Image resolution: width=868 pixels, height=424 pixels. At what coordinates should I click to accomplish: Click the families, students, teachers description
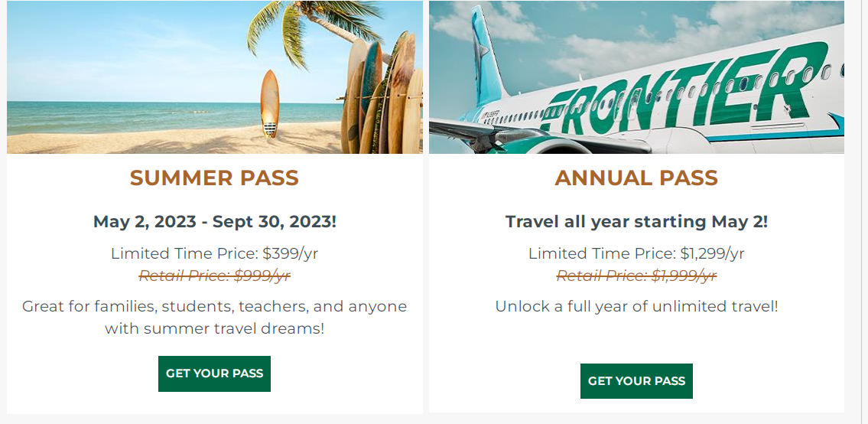(215, 317)
